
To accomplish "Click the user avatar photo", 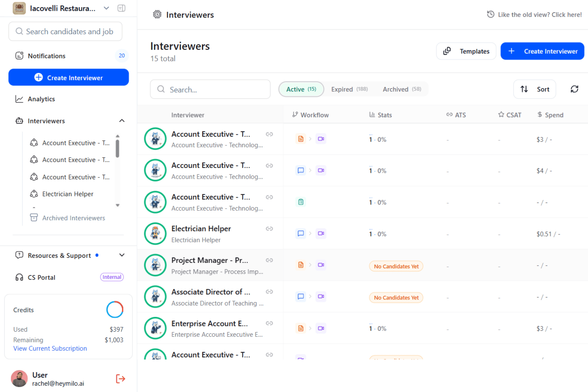I will point(19,378).
